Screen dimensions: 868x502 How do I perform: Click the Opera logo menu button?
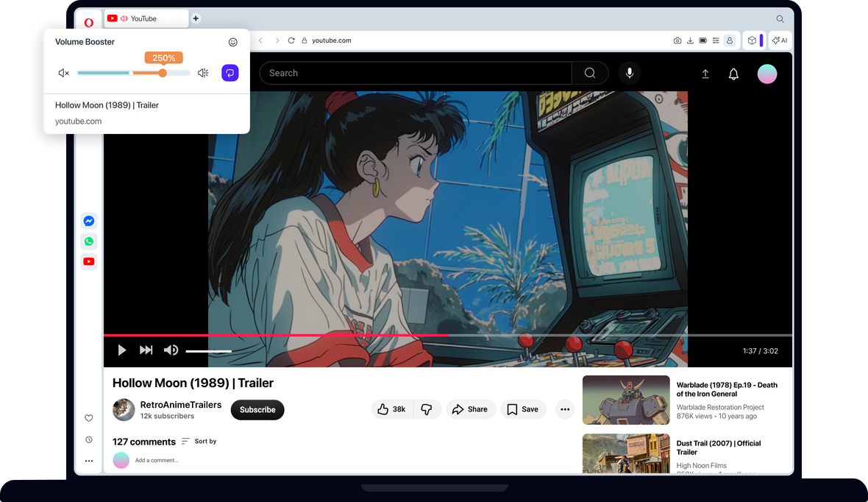point(88,23)
